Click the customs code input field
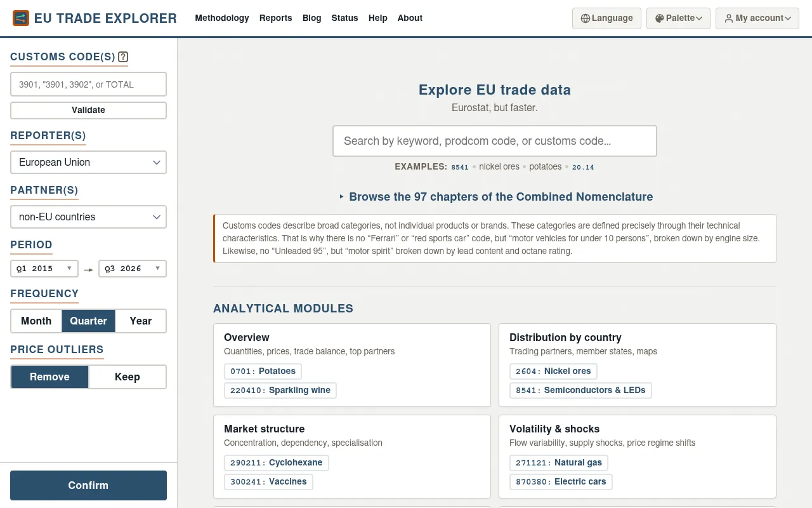The width and height of the screenshot is (812, 508). pos(88,84)
